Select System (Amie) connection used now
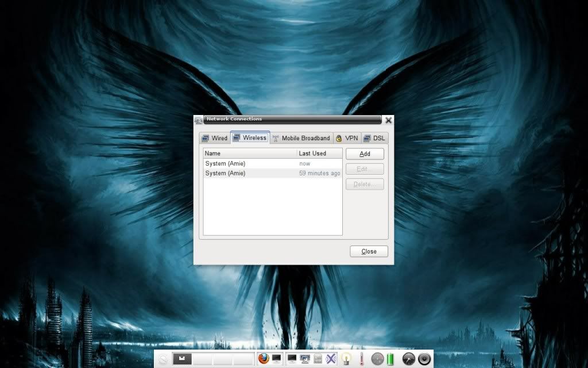This screenshot has height=368, width=588. click(273, 164)
